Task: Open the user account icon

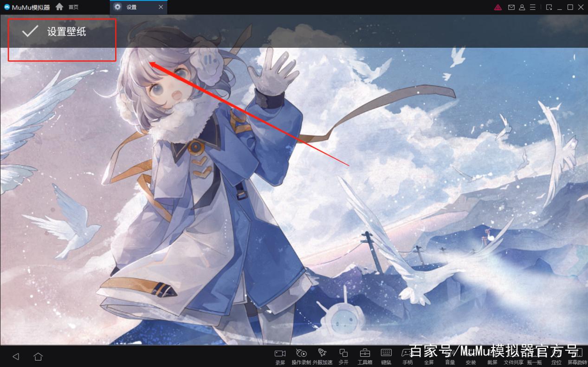Action: point(522,7)
